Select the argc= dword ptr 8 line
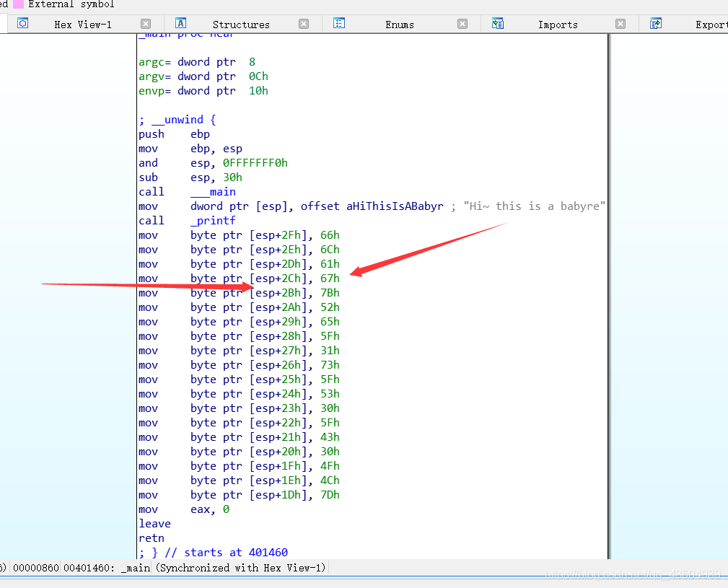 (x=197, y=62)
